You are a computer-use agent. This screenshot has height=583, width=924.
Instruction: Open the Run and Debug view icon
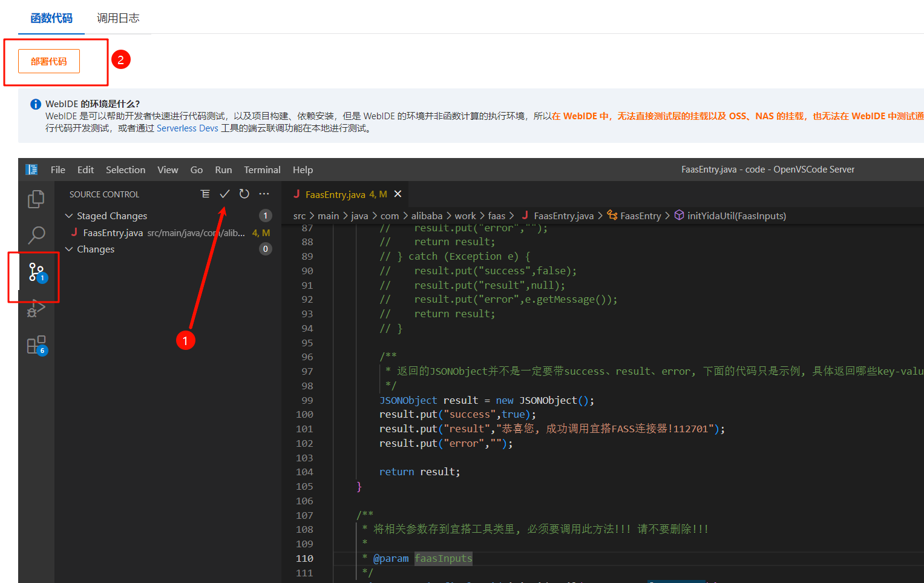36,309
